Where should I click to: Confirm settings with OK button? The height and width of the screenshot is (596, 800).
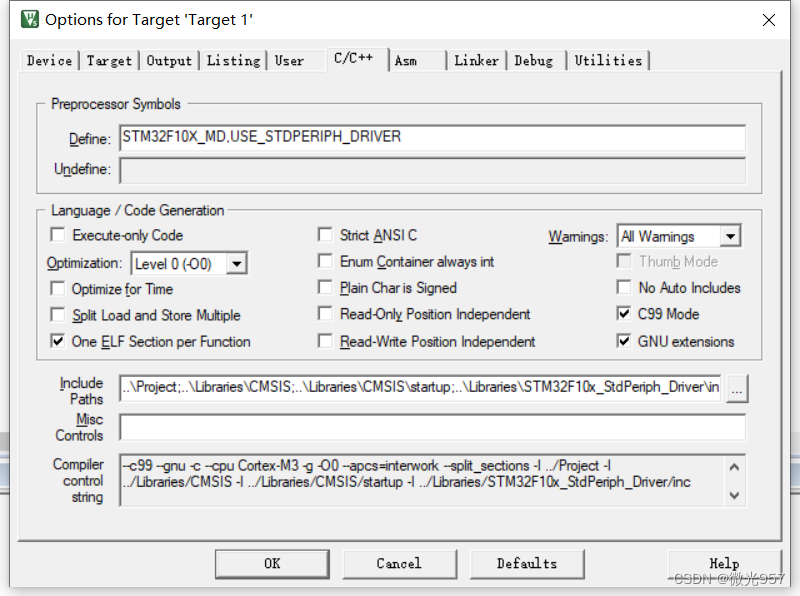[x=272, y=564]
